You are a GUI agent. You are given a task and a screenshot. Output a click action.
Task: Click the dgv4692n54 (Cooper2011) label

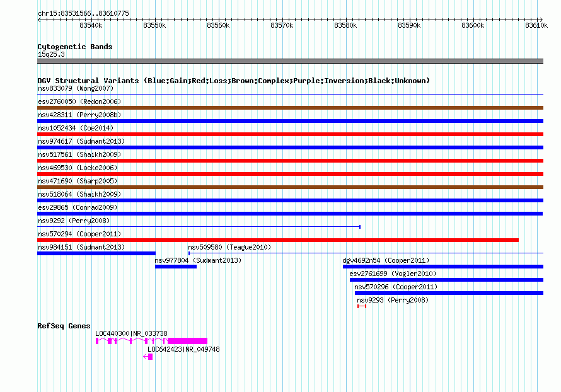coord(386,260)
